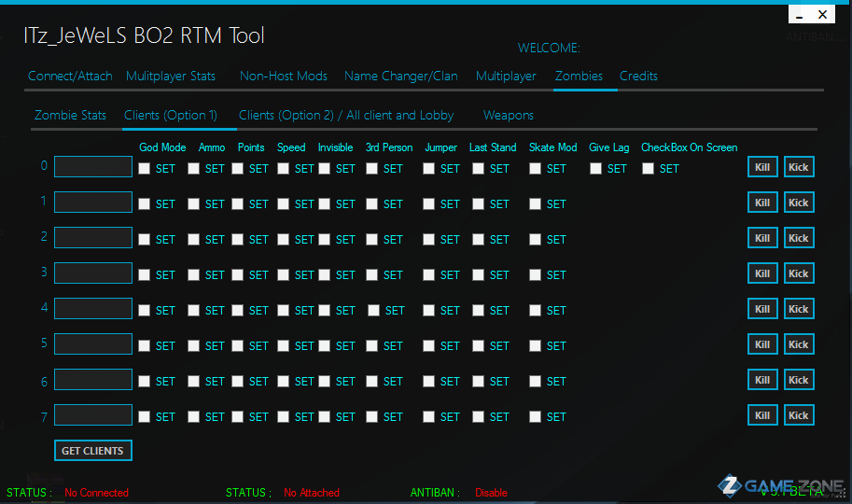Image resolution: width=852 pixels, height=504 pixels.
Task: Check 3rd Person for client 2
Action: click(x=371, y=239)
